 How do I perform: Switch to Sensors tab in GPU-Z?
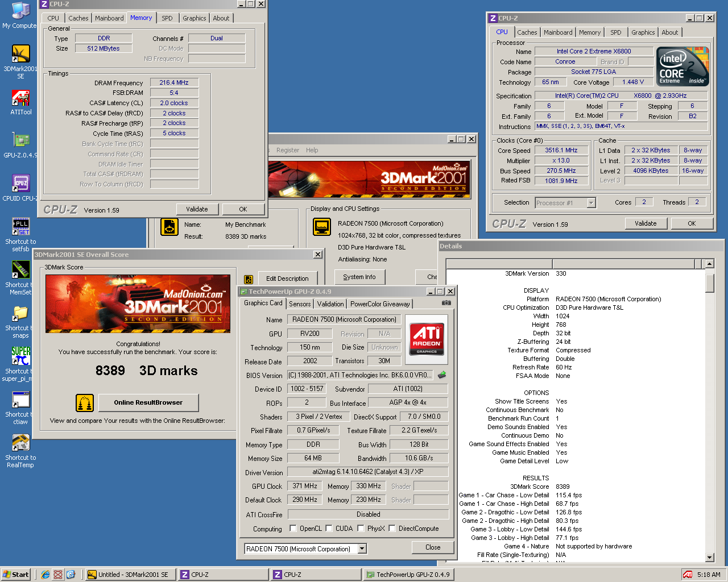(x=300, y=304)
